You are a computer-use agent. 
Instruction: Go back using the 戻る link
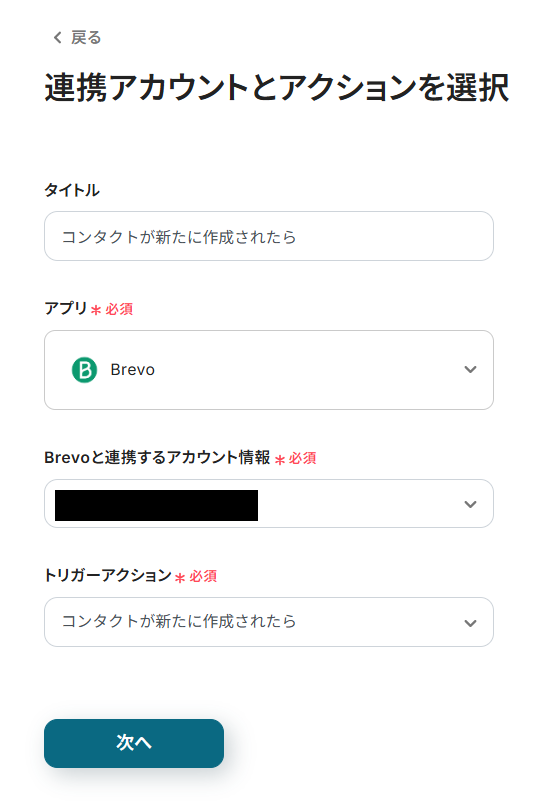[86, 38]
